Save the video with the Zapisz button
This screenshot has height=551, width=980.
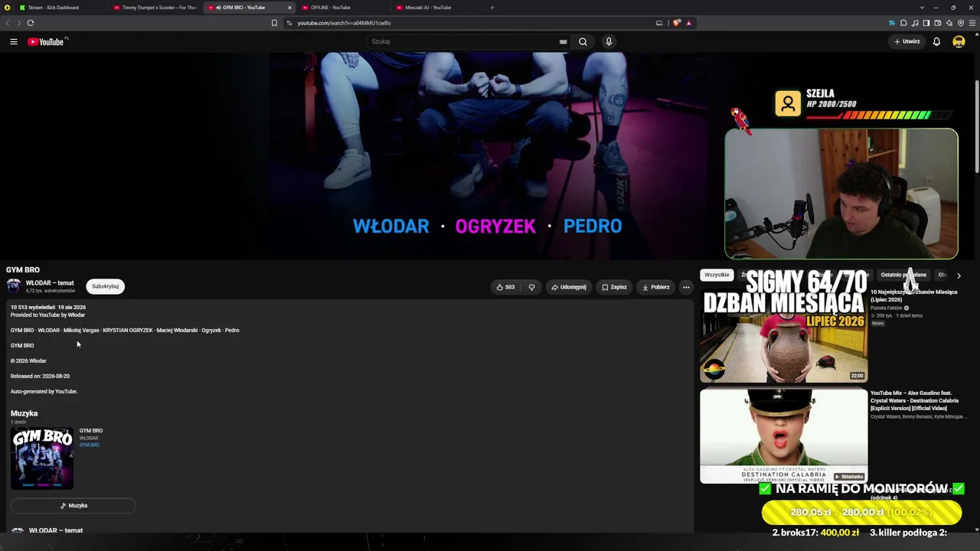(614, 287)
